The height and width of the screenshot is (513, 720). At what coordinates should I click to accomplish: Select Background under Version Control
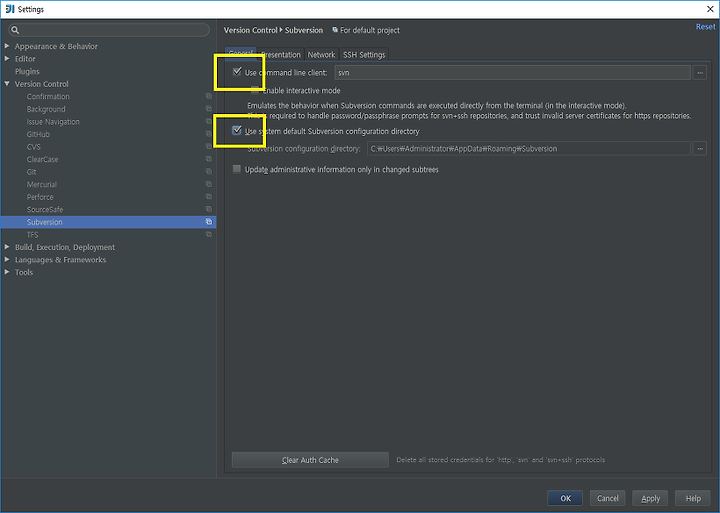(46, 109)
